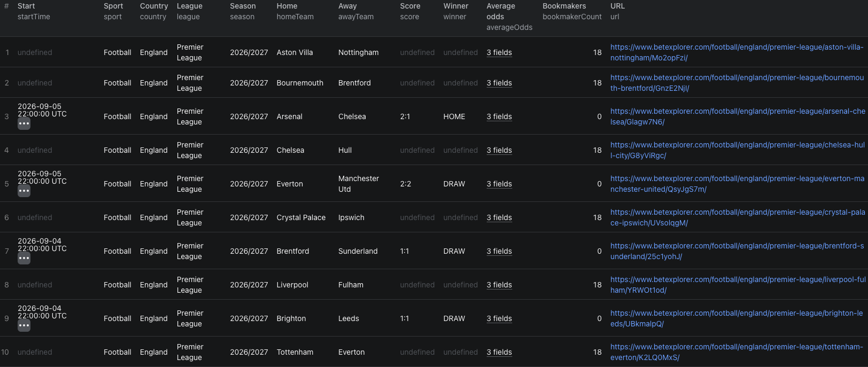Image resolution: width=868 pixels, height=367 pixels.
Task: Expand 3 fields for Aston Villa match
Action: pos(499,52)
